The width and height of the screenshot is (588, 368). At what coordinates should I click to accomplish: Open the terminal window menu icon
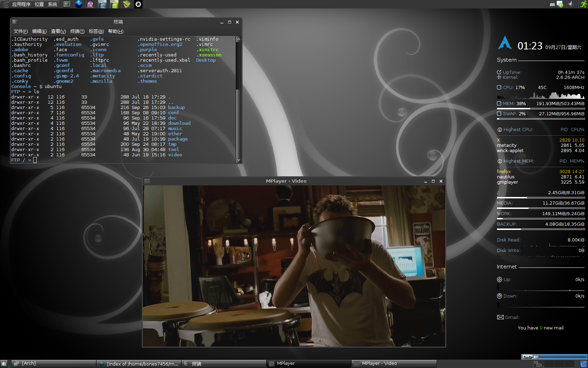pyautogui.click(x=15, y=22)
